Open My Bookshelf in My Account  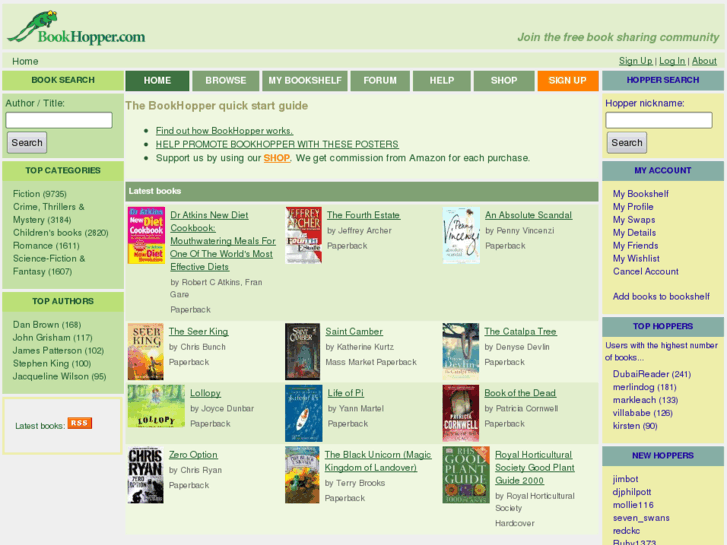point(641,194)
